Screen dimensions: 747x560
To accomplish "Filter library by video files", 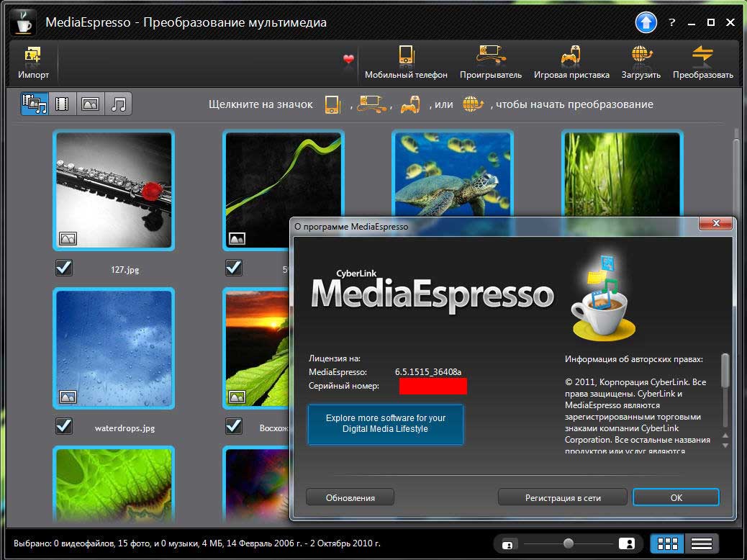I will 63,104.
